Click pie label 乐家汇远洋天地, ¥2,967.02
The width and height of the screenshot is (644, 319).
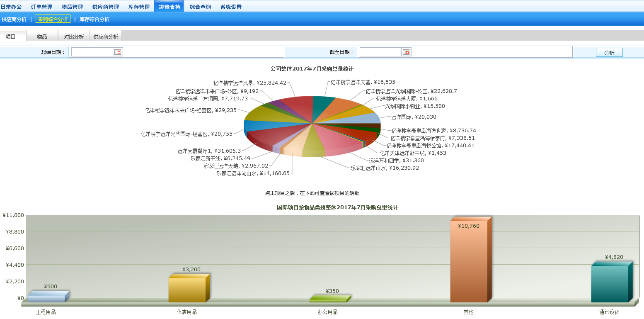(x=236, y=166)
